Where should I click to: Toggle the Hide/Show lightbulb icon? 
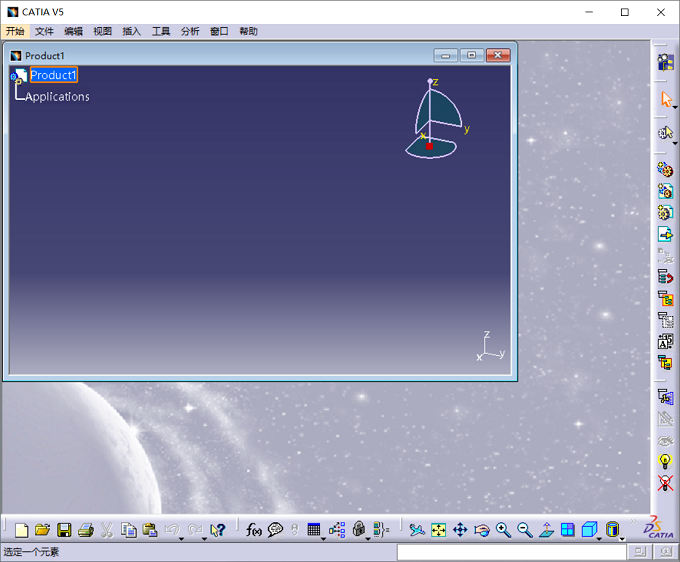coord(665,461)
